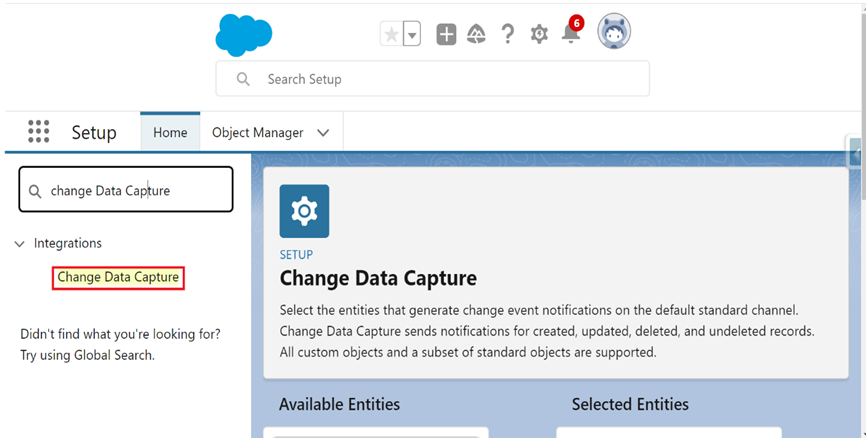Click the SETUP breadcrumb label

[296, 255]
